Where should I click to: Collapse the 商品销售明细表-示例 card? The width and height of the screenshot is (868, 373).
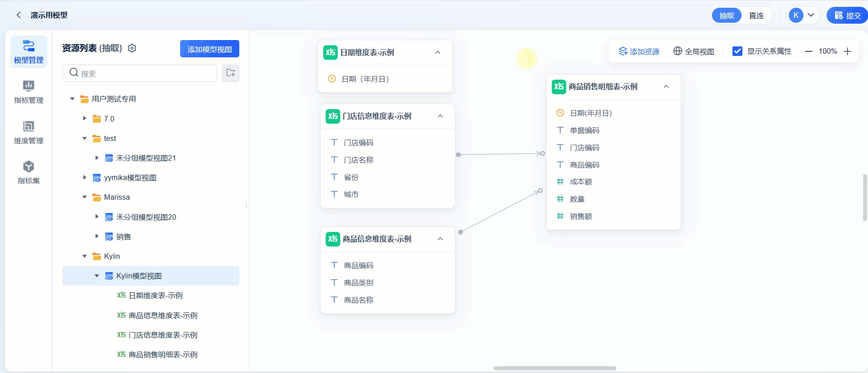click(x=666, y=86)
